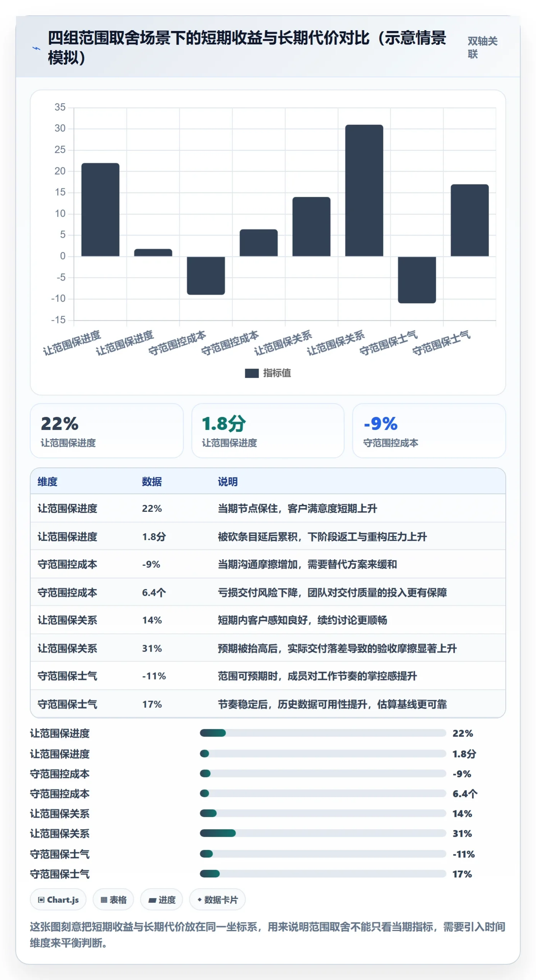Toggle the 指标值 legend color swatch

pos(252,373)
